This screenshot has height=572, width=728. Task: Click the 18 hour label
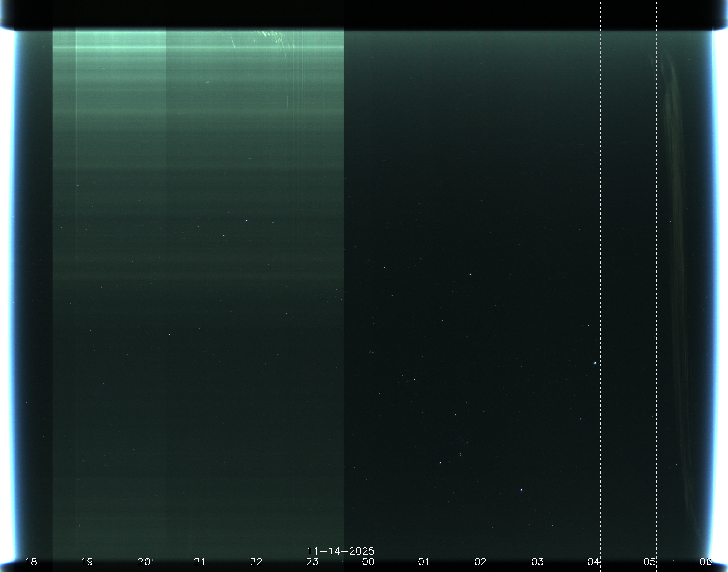(31, 562)
